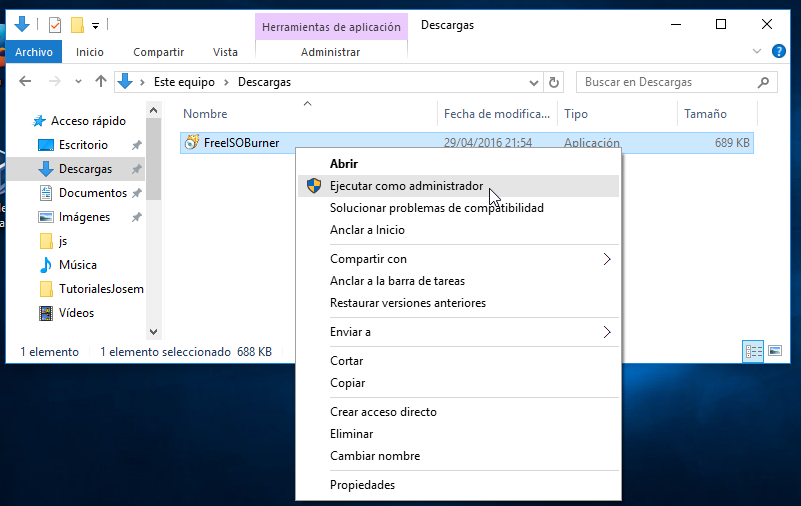Switch to the Vista ribbon tab

click(225, 52)
